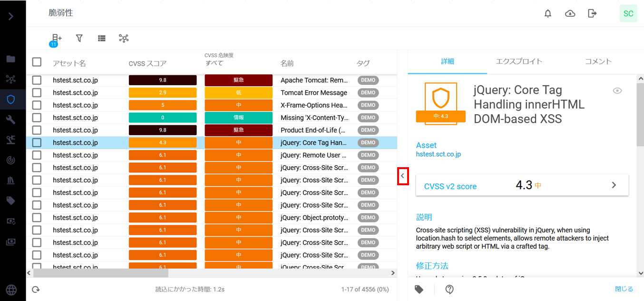Open the SC user avatar
Screen dimensions: 644x301
coord(628,13)
